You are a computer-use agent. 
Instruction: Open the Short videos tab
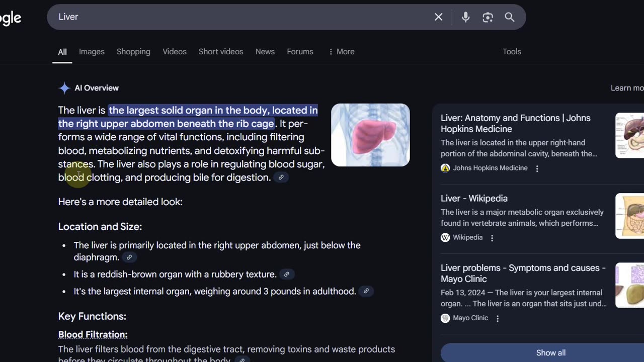coord(221,52)
